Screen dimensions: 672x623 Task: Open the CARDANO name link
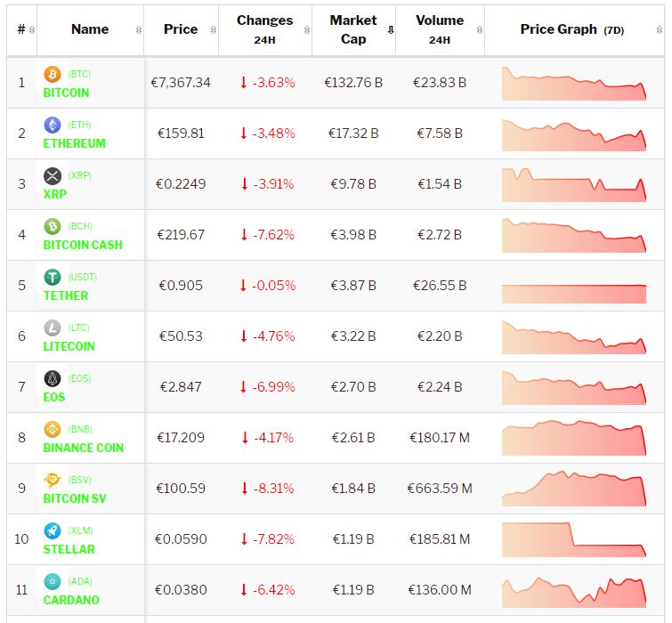click(71, 600)
